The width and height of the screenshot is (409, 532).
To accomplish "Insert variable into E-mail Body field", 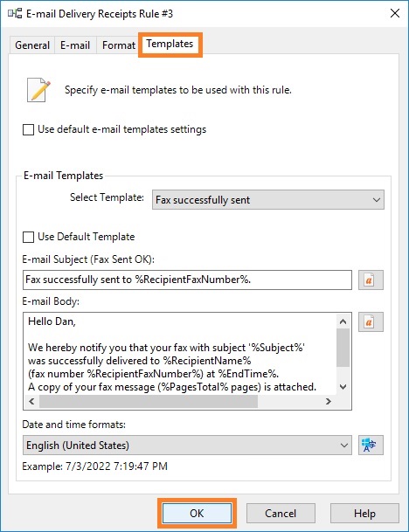I will coord(371,321).
